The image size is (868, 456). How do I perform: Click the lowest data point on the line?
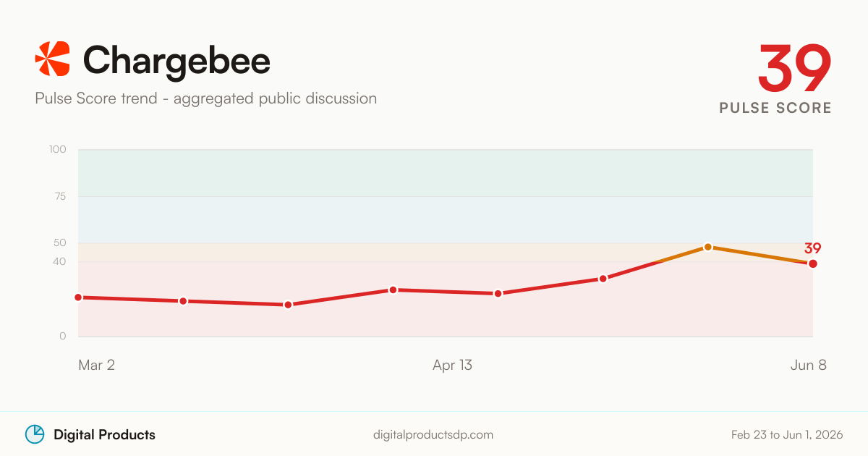288,305
